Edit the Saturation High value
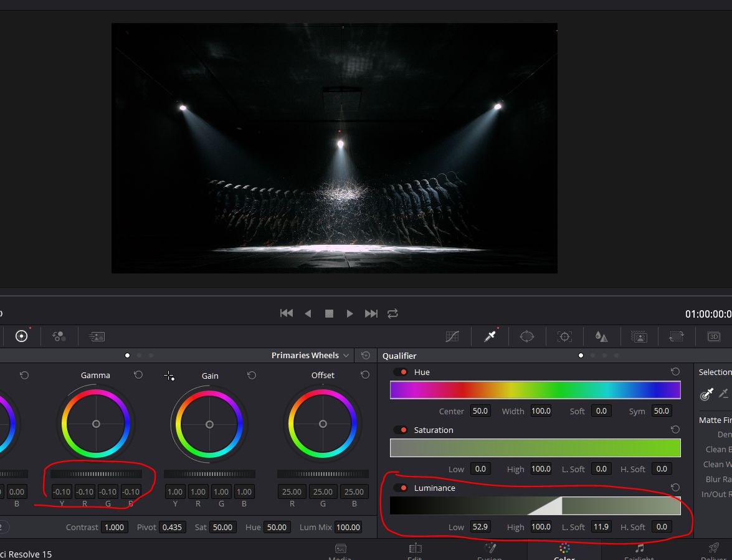The width and height of the screenshot is (732, 560). point(541,468)
